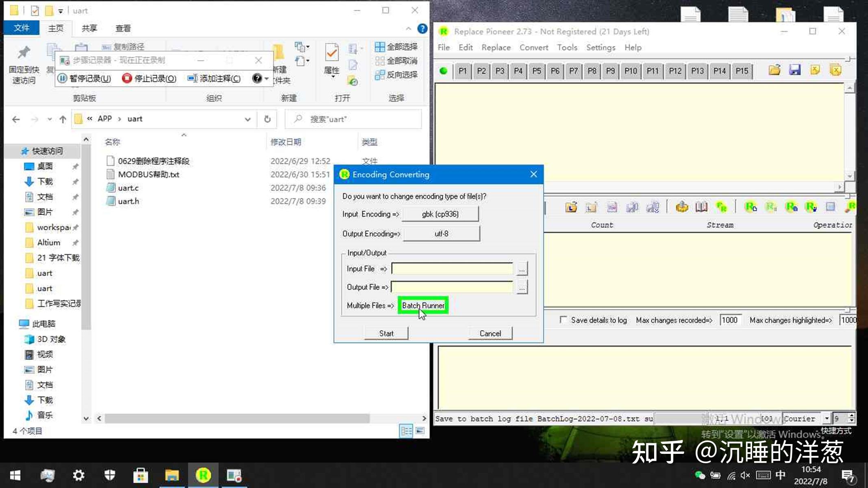
Task: Open Batch Runner for multiple files
Action: click(423, 305)
